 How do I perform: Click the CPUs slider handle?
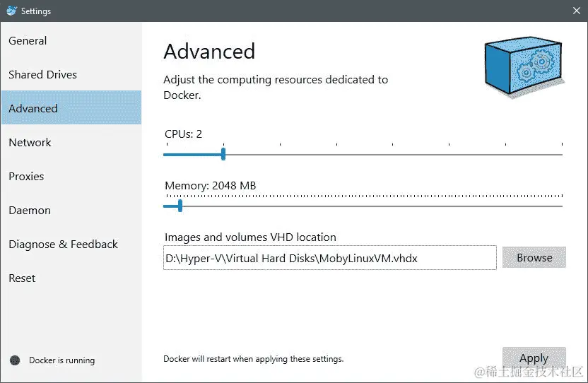coord(223,153)
